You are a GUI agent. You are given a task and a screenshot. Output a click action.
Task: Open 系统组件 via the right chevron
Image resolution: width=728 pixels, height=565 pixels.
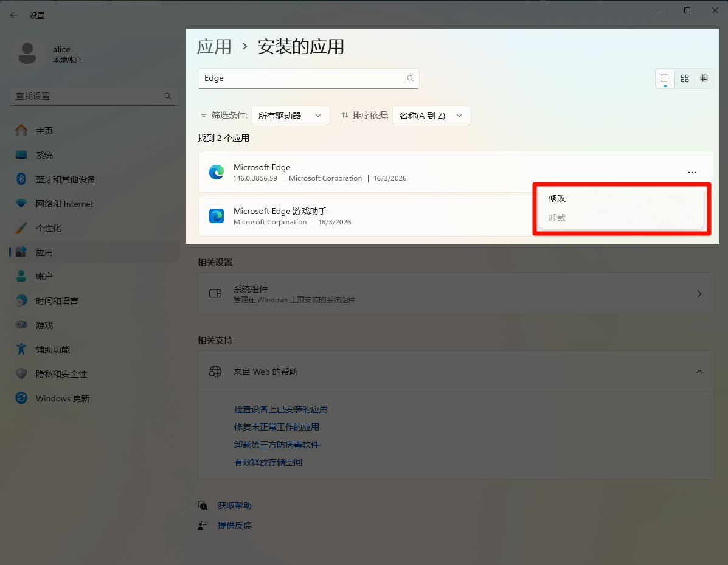(699, 294)
